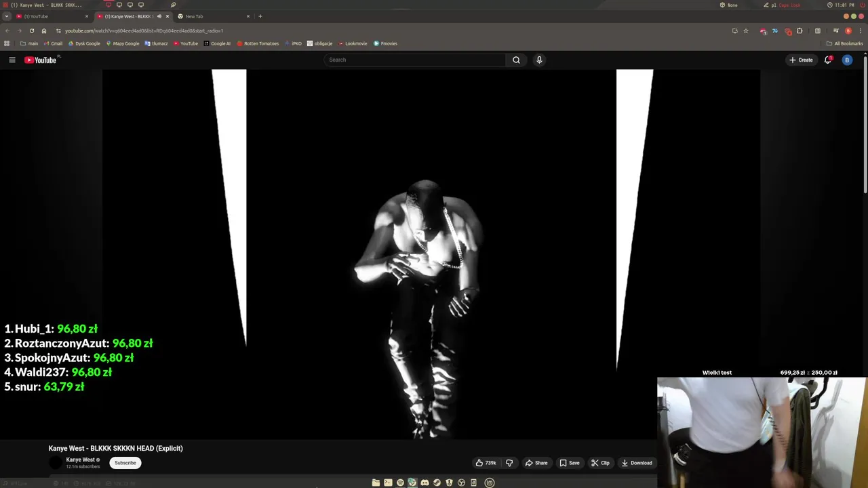868x488 pixels.
Task: Go back in browser history
Action: [x=7, y=30]
